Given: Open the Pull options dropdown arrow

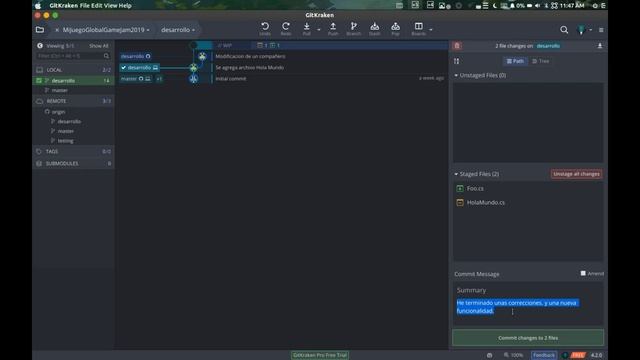Looking at the screenshot, I should coord(319,30).
